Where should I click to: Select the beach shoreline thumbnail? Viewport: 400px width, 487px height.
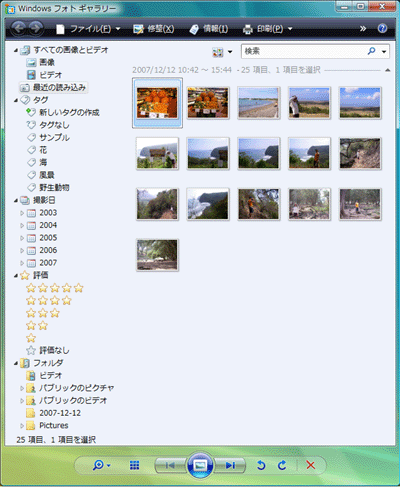coord(259,103)
